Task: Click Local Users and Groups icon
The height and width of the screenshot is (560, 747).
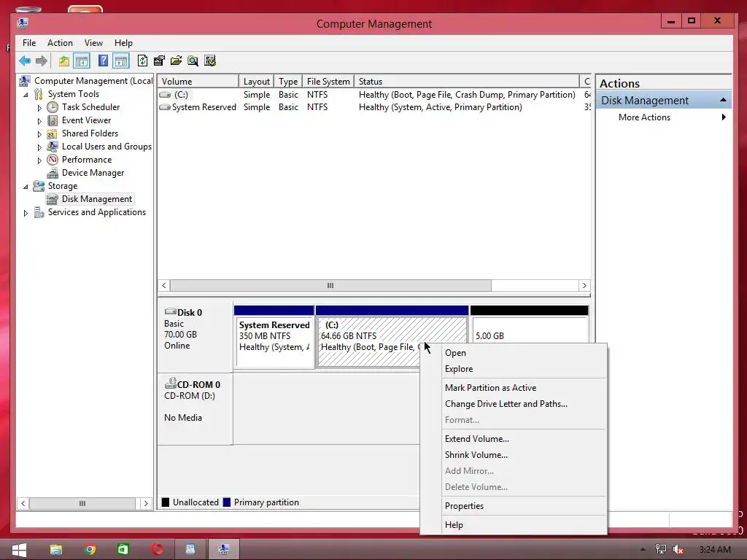Action: tap(53, 146)
